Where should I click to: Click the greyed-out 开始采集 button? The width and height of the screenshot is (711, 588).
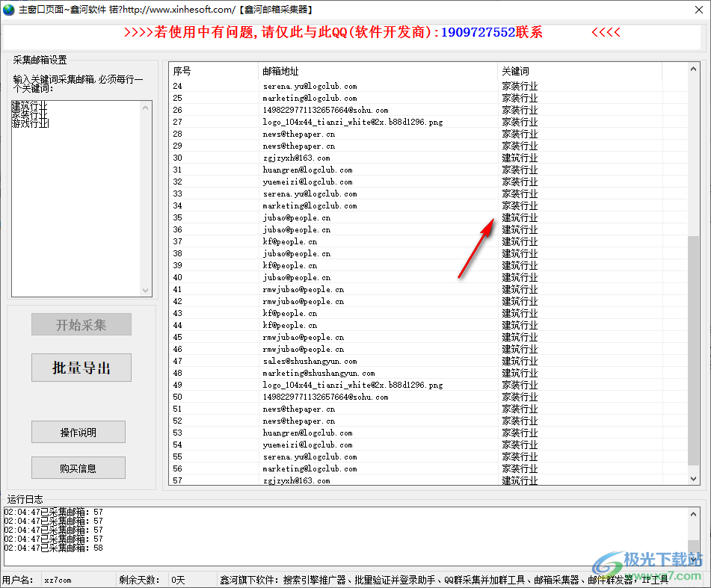[81, 325]
